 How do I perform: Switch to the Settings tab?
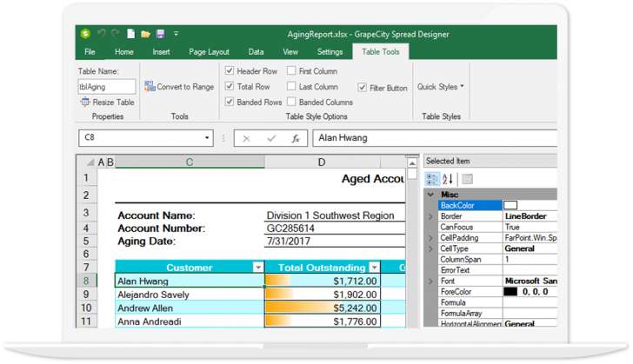click(x=330, y=51)
